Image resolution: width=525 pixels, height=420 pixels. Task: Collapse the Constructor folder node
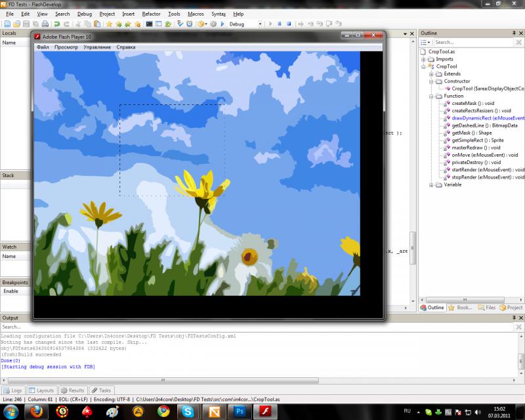point(431,81)
